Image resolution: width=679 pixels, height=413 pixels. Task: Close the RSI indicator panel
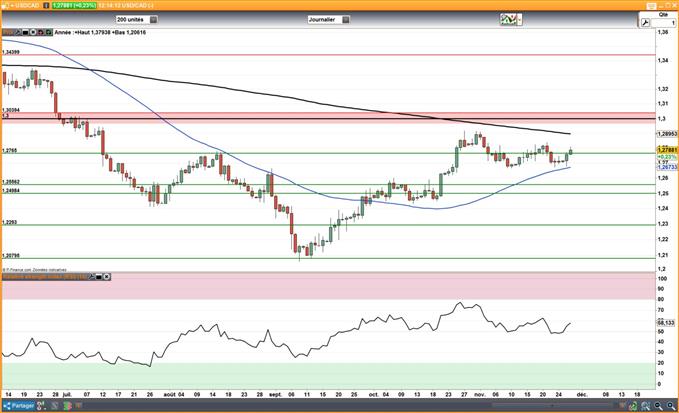click(x=107, y=276)
